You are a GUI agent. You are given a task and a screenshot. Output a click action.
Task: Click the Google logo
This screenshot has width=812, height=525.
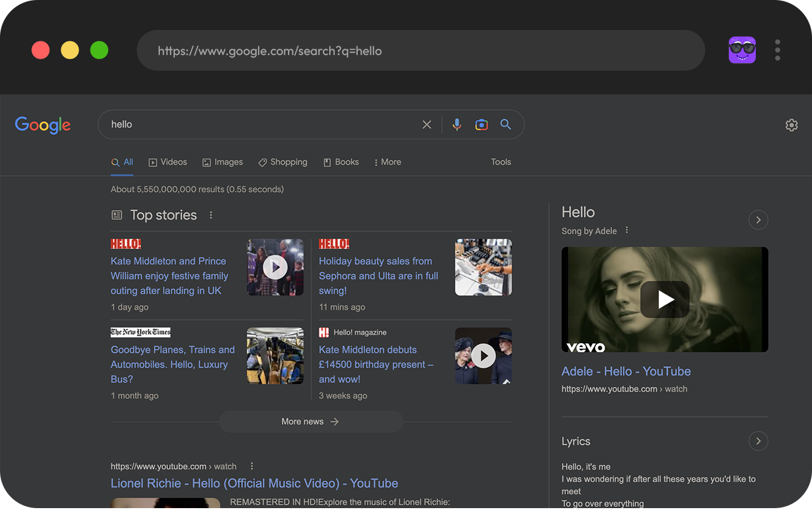(x=42, y=125)
